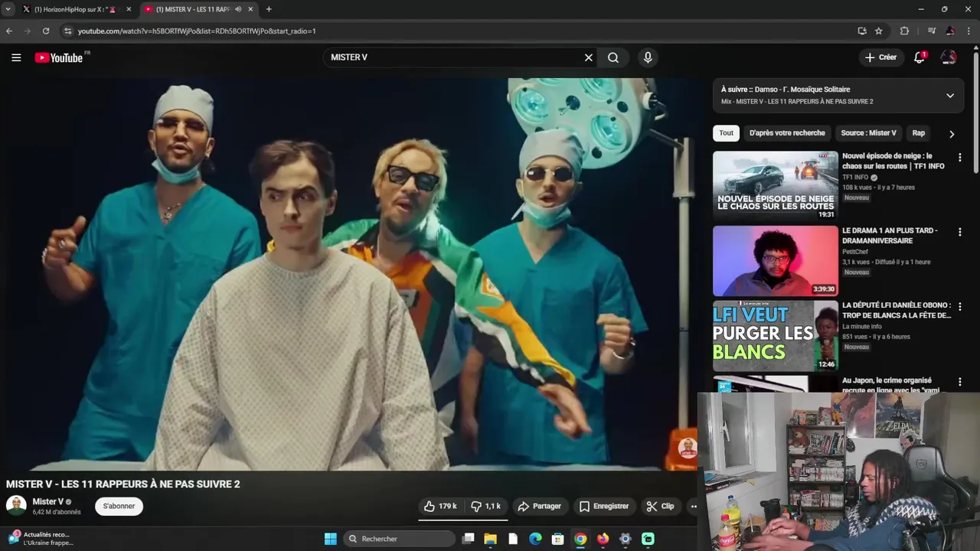Click the browser address bar URL
Image resolution: width=980 pixels, height=551 pixels.
[197, 31]
